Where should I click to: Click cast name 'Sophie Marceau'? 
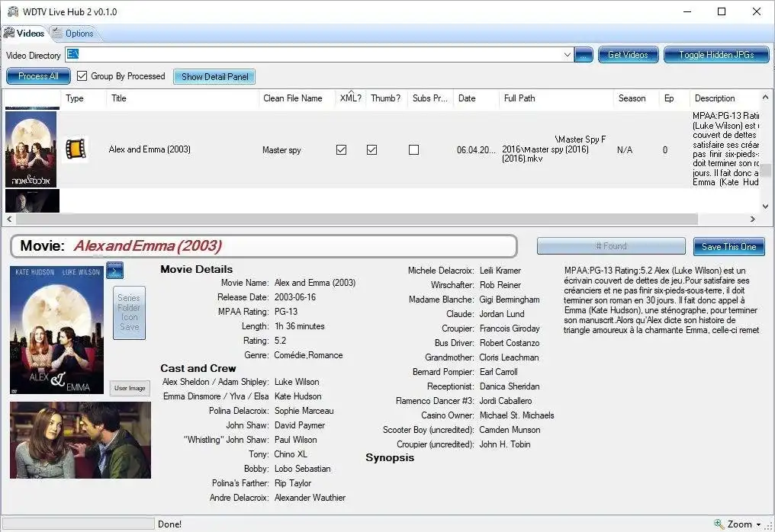tap(304, 411)
